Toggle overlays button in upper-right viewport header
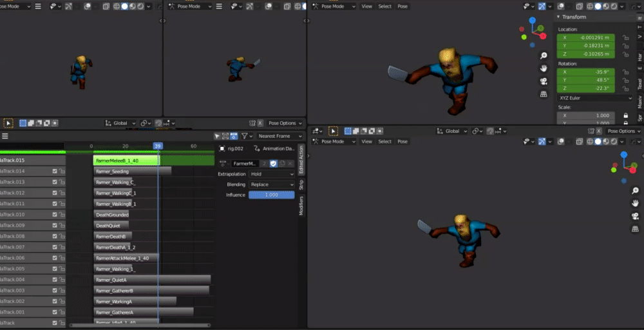 coord(562,6)
